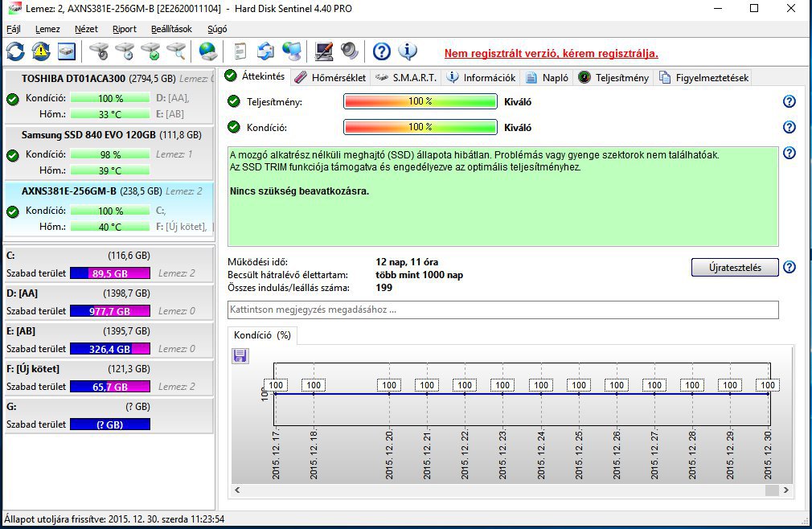Image resolution: width=812 pixels, height=529 pixels.
Task: Click the E: [AB] 326,4 GB free bar
Action: (110, 349)
